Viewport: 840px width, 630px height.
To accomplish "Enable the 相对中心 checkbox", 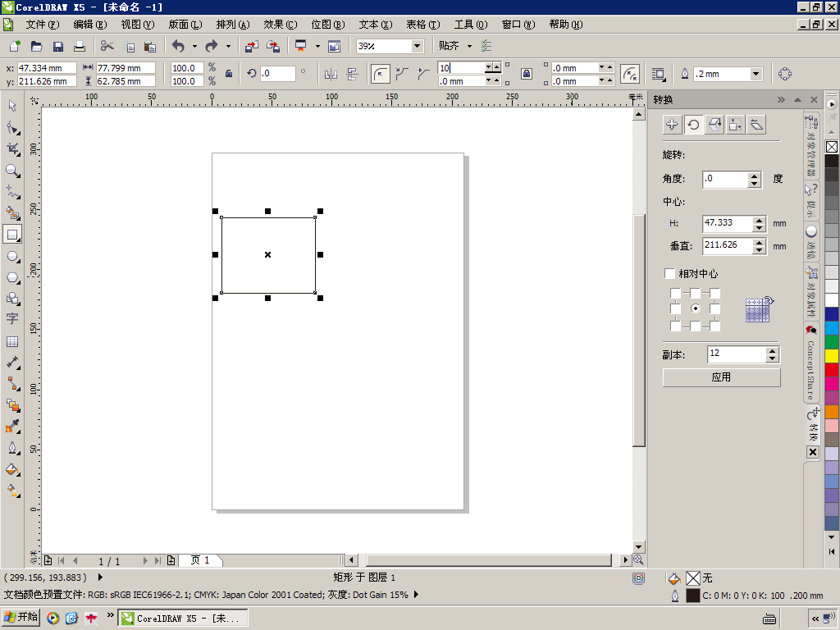I will coord(670,274).
